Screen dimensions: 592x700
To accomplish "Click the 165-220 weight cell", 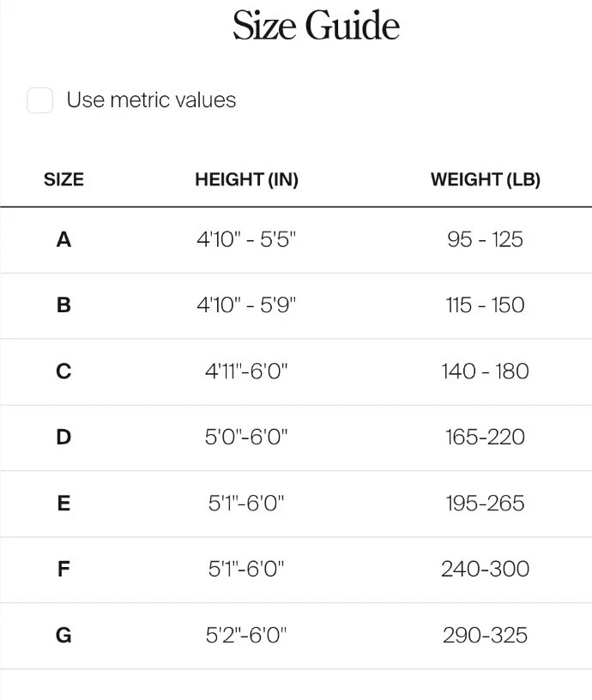I will click(485, 437).
